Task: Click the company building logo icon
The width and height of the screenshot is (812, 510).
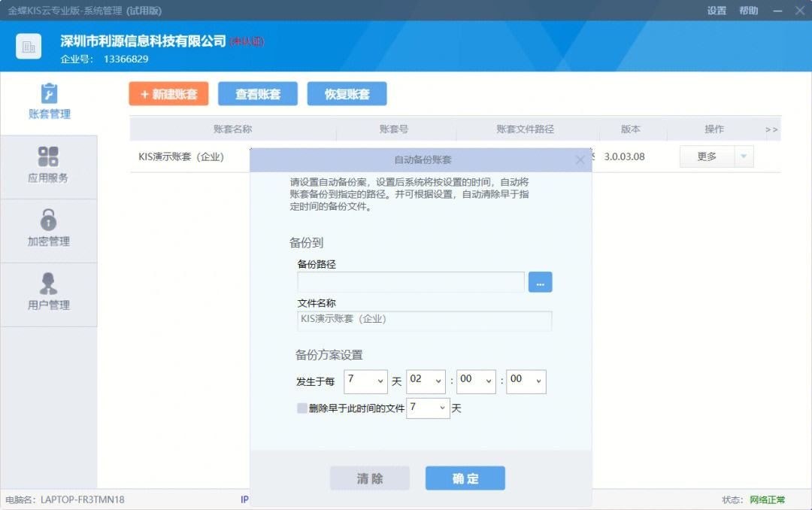Action: tap(29, 47)
